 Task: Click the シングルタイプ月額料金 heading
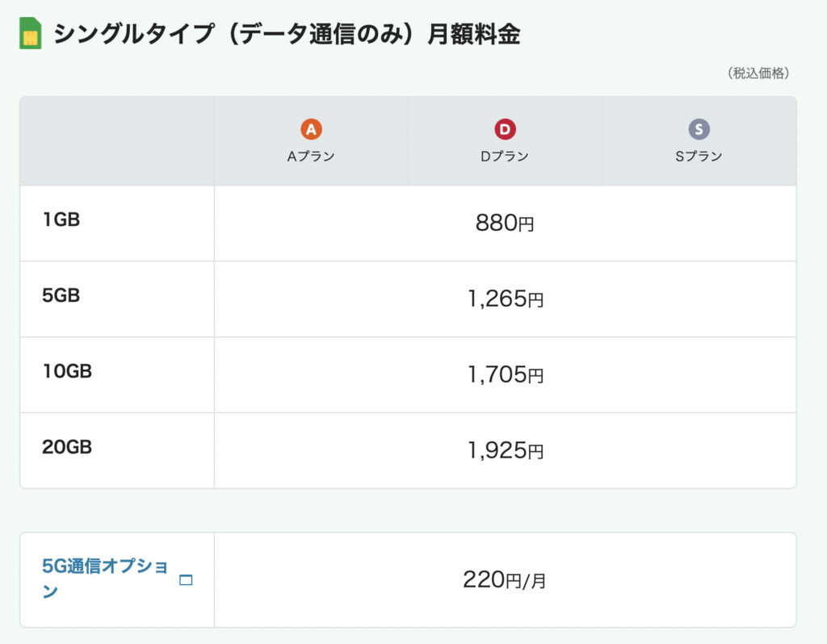click(x=287, y=34)
